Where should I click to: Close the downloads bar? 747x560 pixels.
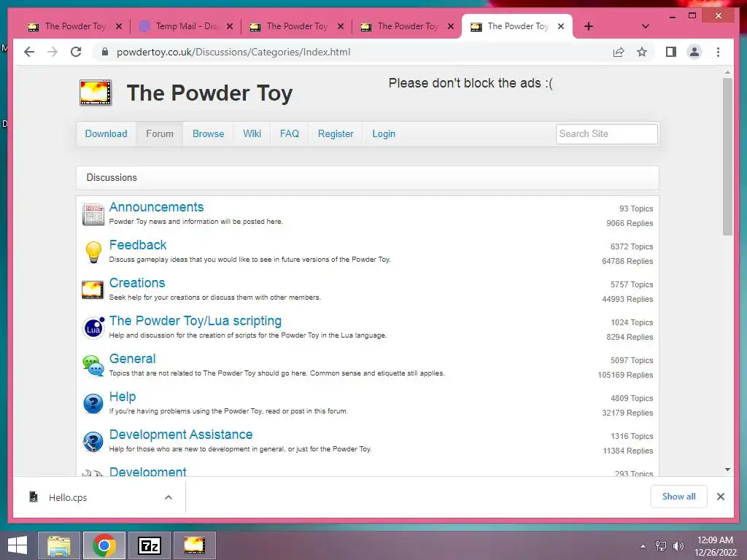click(x=720, y=497)
